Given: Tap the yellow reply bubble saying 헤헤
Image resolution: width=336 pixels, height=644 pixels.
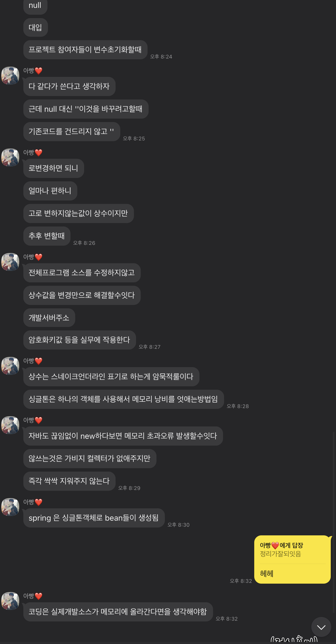Looking at the screenshot, I should point(292,559).
